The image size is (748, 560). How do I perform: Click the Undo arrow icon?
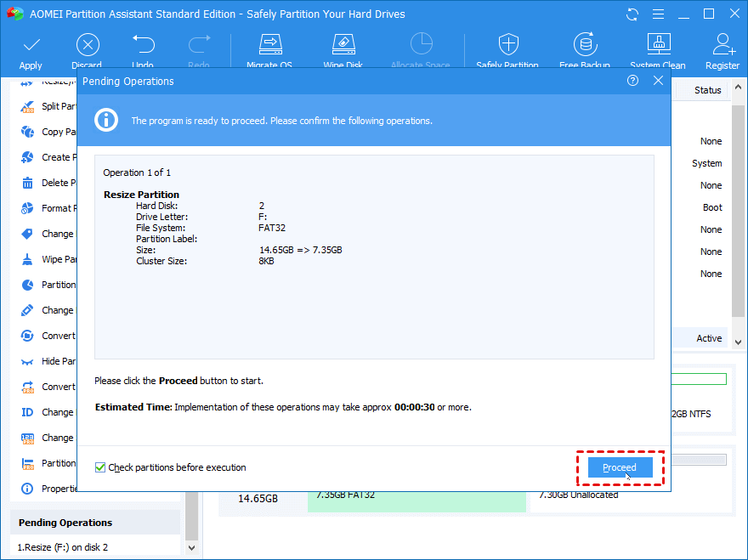click(143, 45)
